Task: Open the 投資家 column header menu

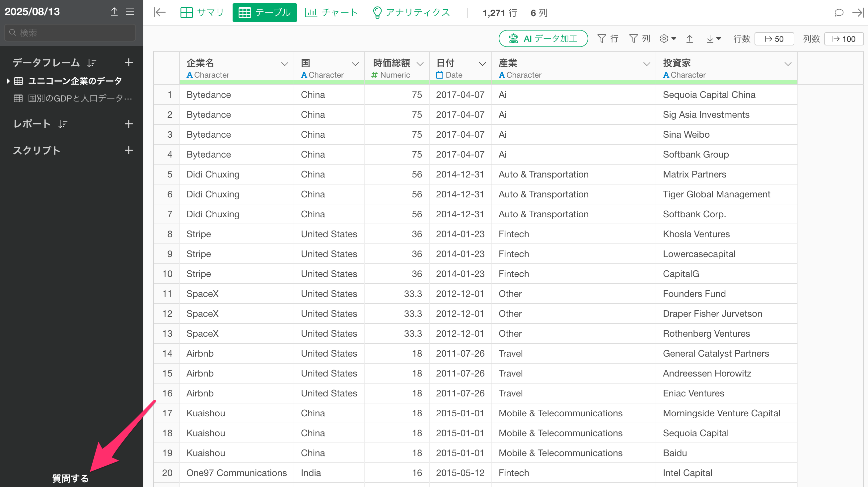Action: tap(788, 64)
